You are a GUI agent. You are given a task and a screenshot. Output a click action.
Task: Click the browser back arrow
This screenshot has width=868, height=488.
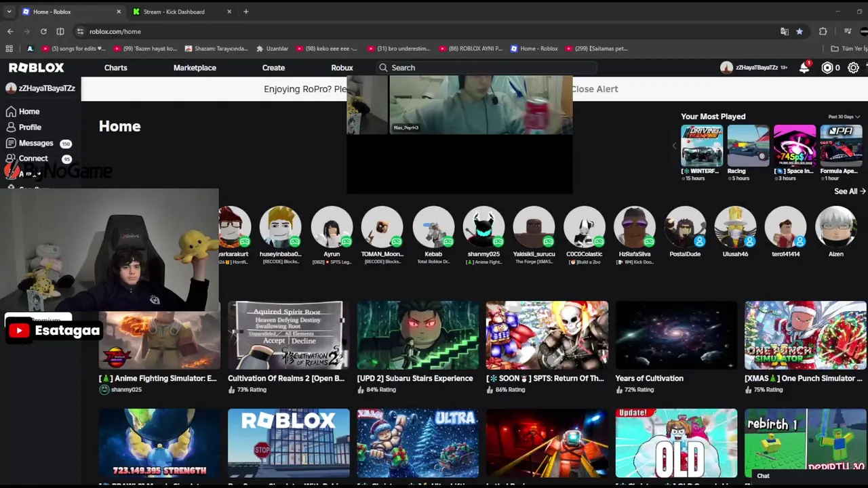[10, 31]
